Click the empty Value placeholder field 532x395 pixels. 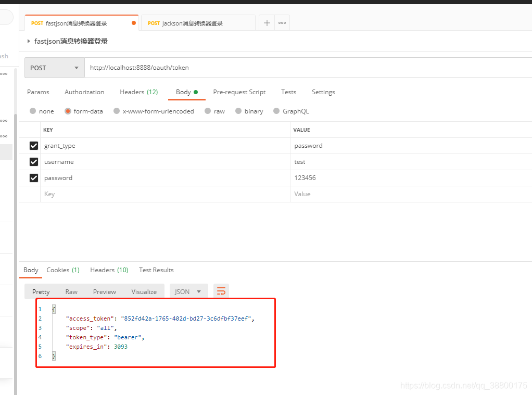[x=411, y=194]
